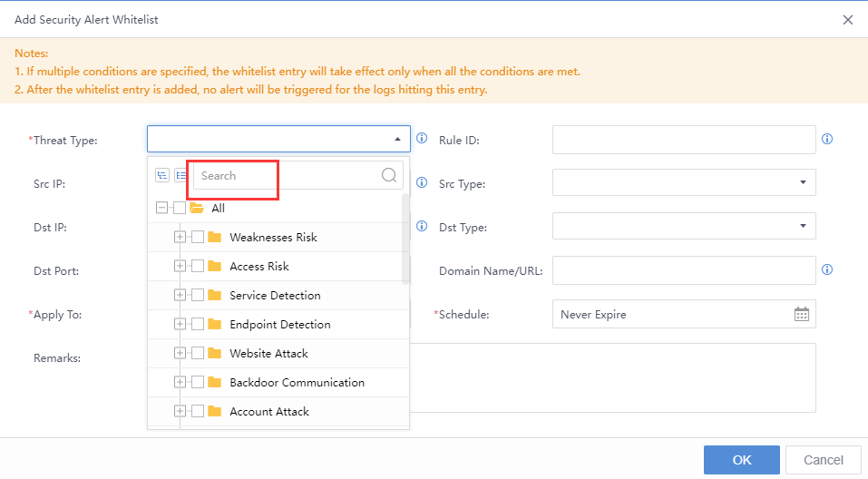Select the Service Detection tree item
The width and height of the screenshot is (868, 479).
point(275,296)
